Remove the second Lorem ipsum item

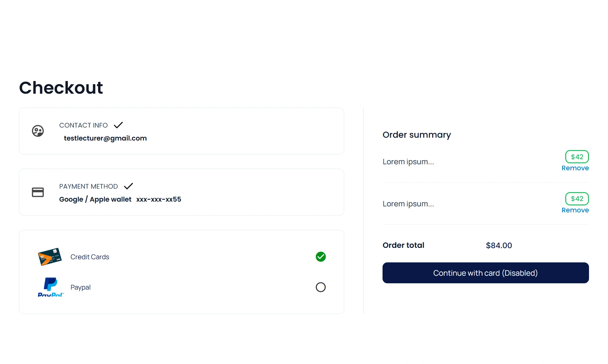tap(575, 210)
